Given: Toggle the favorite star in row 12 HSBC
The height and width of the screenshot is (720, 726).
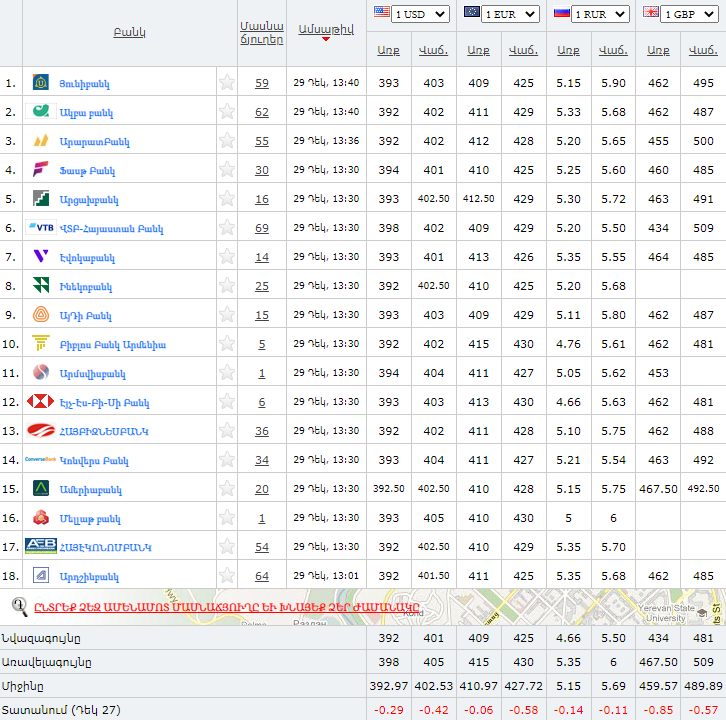Looking at the screenshot, I should click(x=227, y=401).
